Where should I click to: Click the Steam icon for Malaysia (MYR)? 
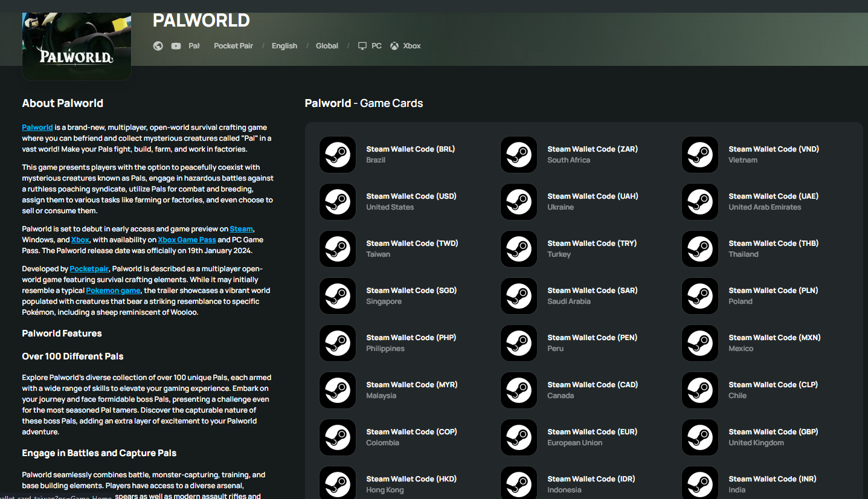coord(338,390)
